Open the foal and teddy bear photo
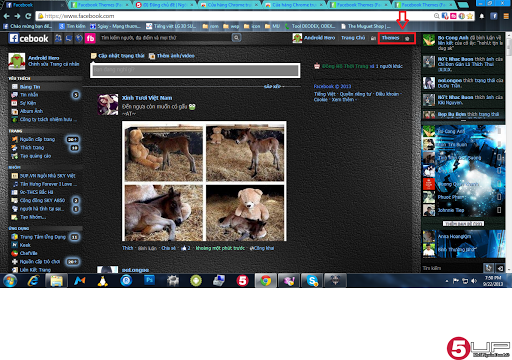The width and height of the screenshot is (512, 360). [x=204, y=181]
